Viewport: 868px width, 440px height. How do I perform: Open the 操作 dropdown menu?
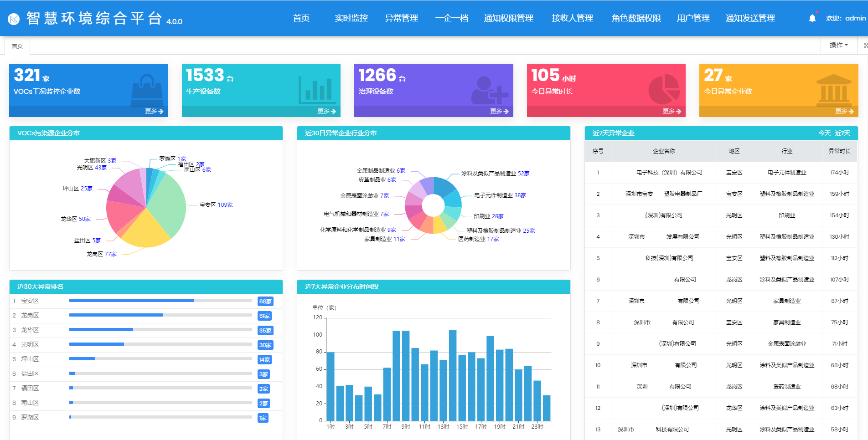point(838,45)
